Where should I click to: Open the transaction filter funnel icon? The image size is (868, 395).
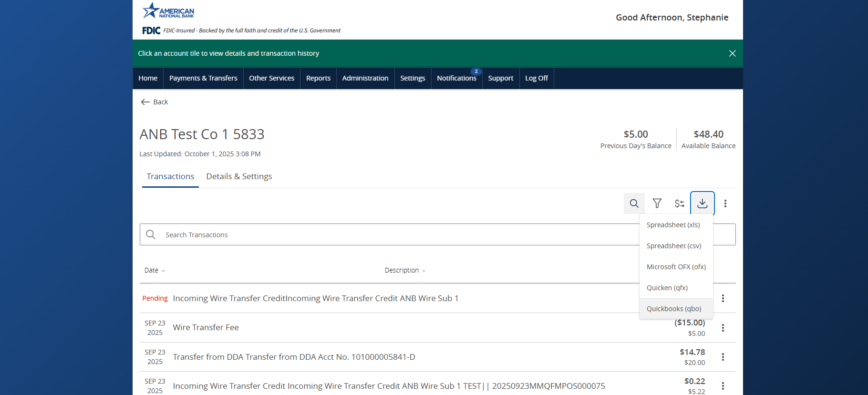tap(657, 203)
